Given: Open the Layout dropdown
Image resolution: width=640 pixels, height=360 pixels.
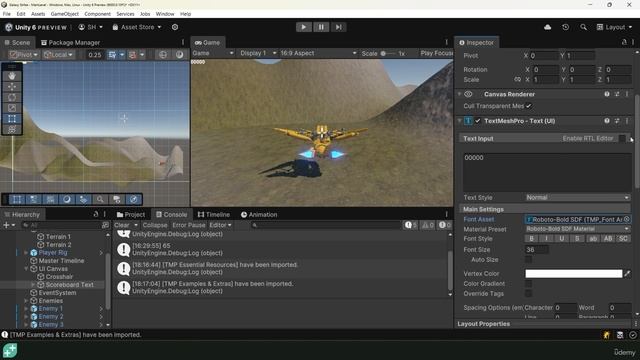Looking at the screenshot, I should point(614,27).
